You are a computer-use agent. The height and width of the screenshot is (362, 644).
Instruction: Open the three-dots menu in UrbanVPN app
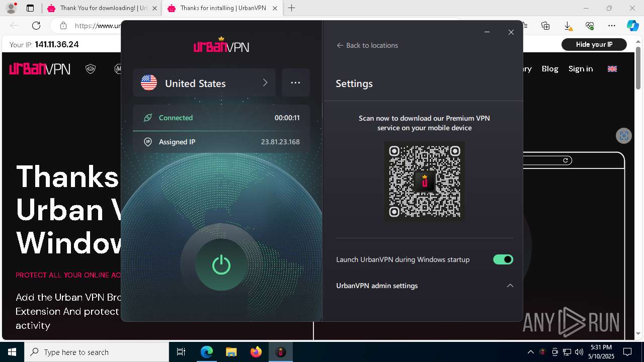295,82
